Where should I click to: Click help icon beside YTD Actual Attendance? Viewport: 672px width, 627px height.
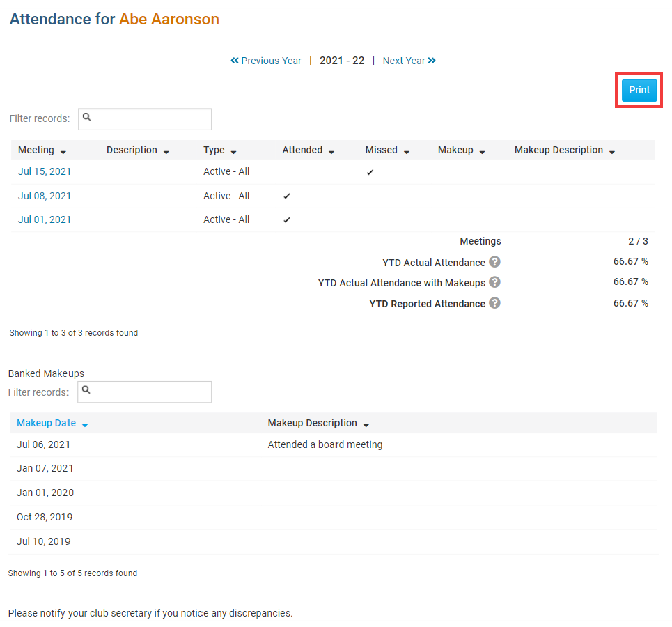[494, 262]
